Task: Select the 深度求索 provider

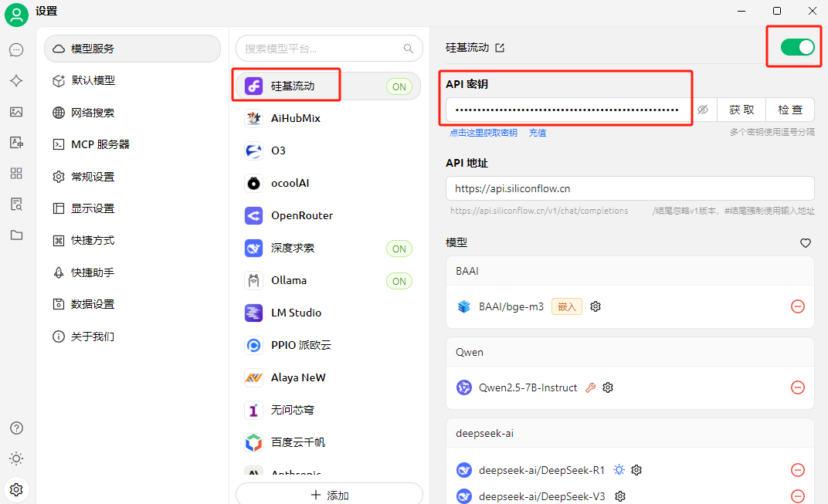Action: 328,248
